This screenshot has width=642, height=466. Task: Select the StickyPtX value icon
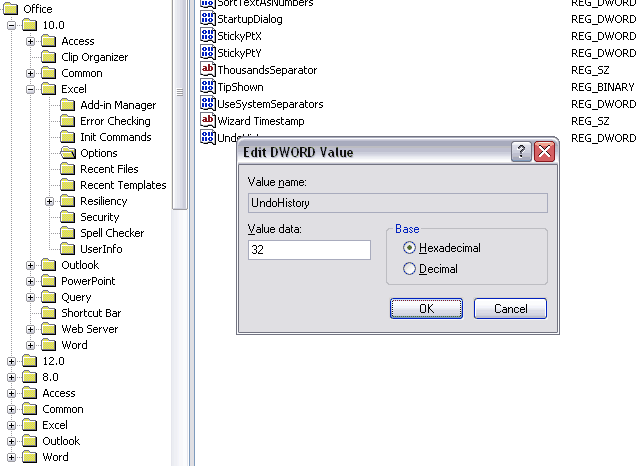(208, 36)
